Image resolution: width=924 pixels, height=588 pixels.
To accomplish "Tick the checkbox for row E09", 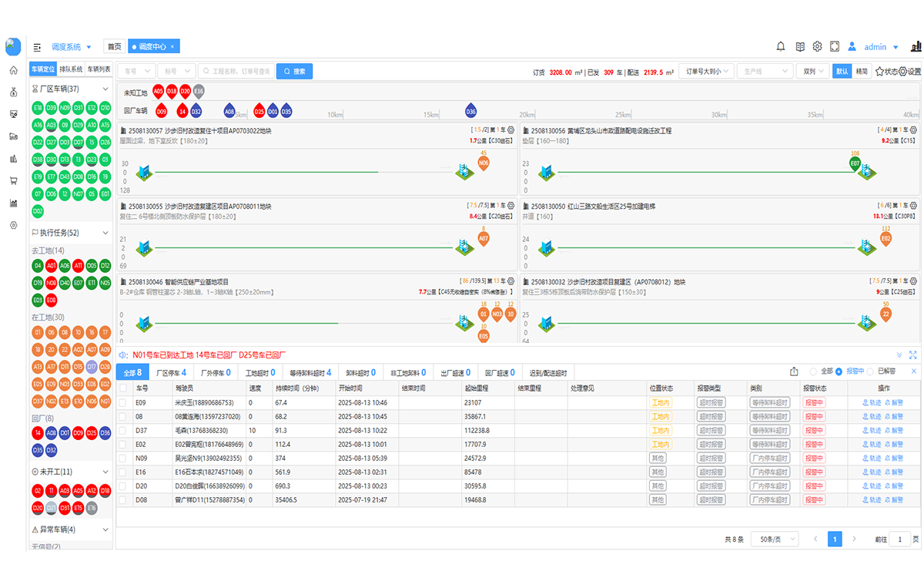I will (x=123, y=402).
